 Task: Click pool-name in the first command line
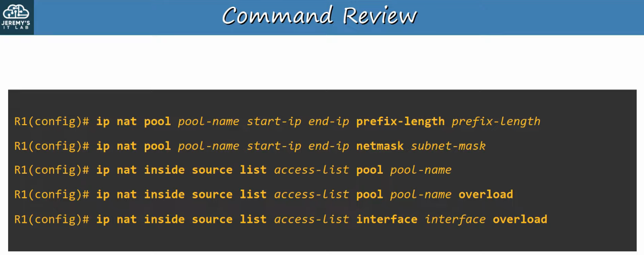click(x=208, y=121)
